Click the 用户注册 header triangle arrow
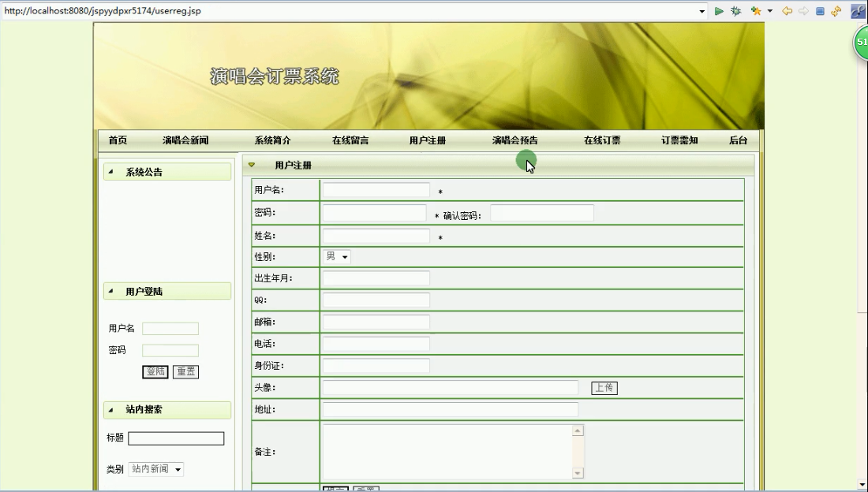Viewport: 868px width, 492px height. [251, 164]
